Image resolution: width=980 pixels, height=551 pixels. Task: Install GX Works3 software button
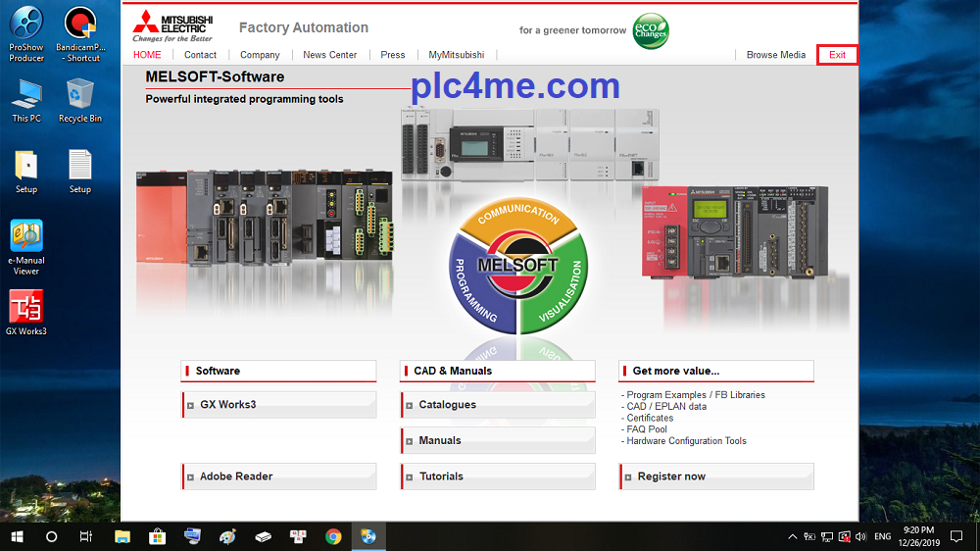point(279,405)
